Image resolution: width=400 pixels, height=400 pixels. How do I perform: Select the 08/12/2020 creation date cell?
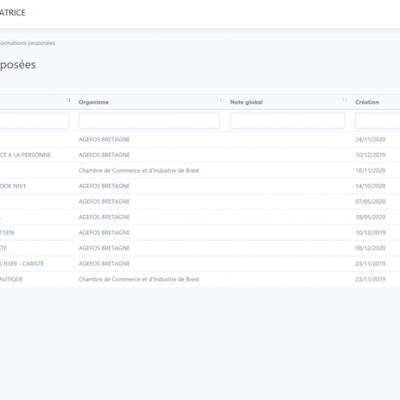370,248
